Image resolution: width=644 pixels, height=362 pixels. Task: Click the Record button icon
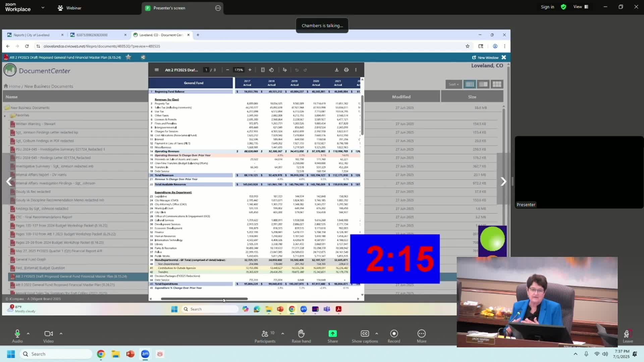coord(394,334)
